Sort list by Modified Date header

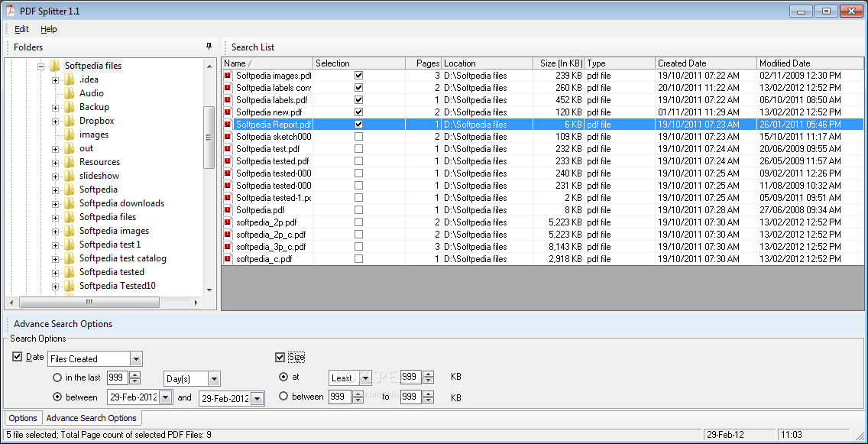(810, 63)
